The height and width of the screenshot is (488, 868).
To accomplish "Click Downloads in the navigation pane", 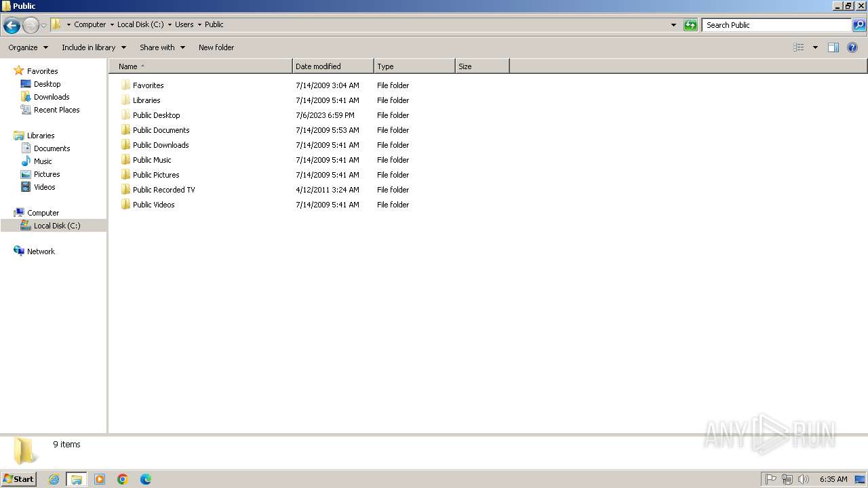I will (52, 97).
